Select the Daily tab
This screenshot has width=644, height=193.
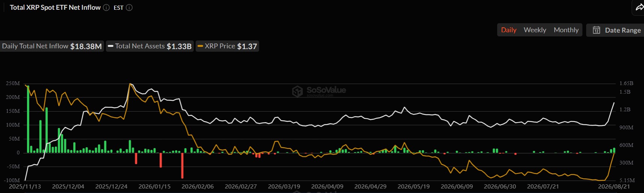click(x=509, y=30)
